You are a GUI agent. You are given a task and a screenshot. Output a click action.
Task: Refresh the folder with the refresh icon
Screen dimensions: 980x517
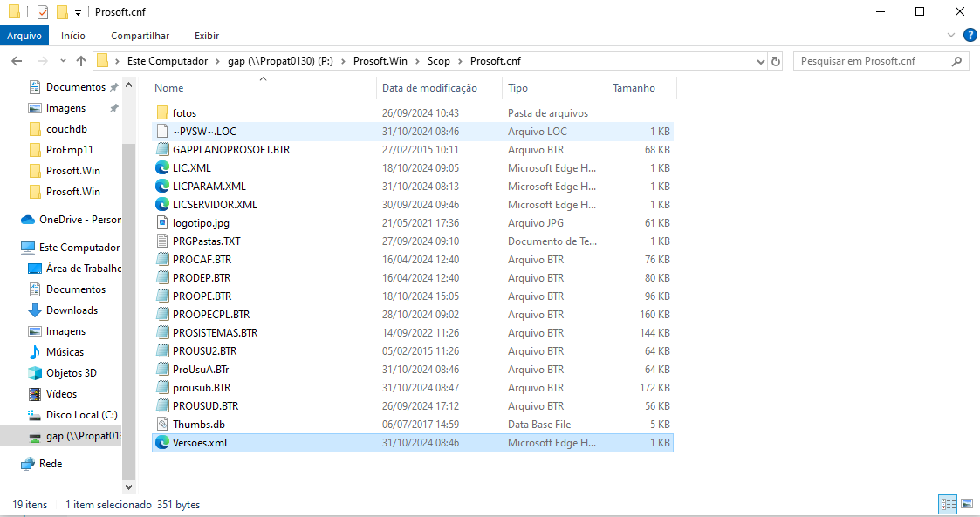tap(776, 61)
